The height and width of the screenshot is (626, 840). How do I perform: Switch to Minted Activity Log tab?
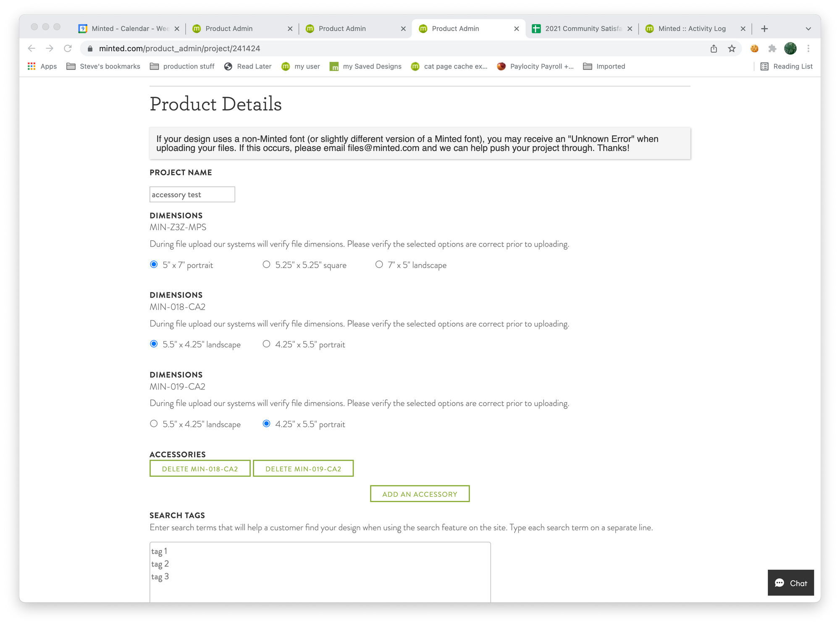tap(691, 29)
